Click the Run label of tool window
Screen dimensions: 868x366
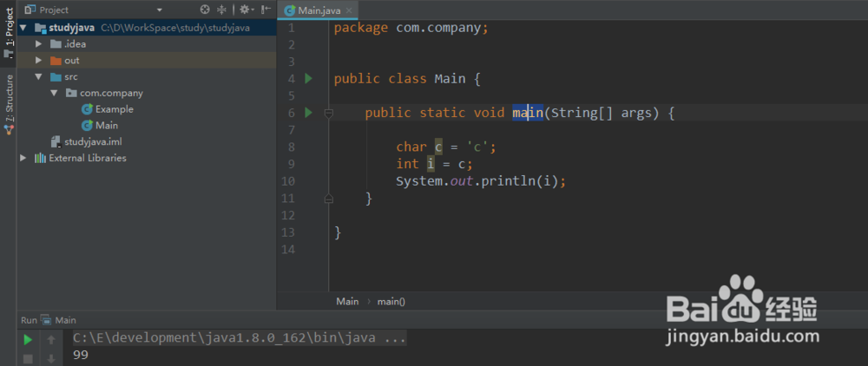tap(29, 320)
